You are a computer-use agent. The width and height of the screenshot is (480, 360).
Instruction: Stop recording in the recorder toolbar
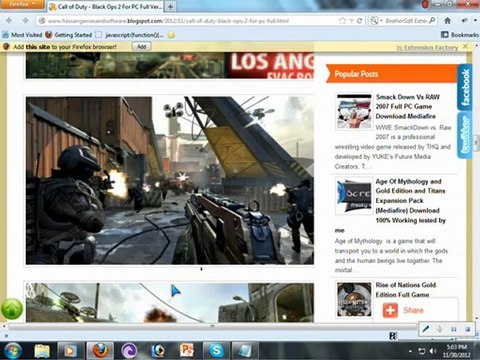(467, 329)
